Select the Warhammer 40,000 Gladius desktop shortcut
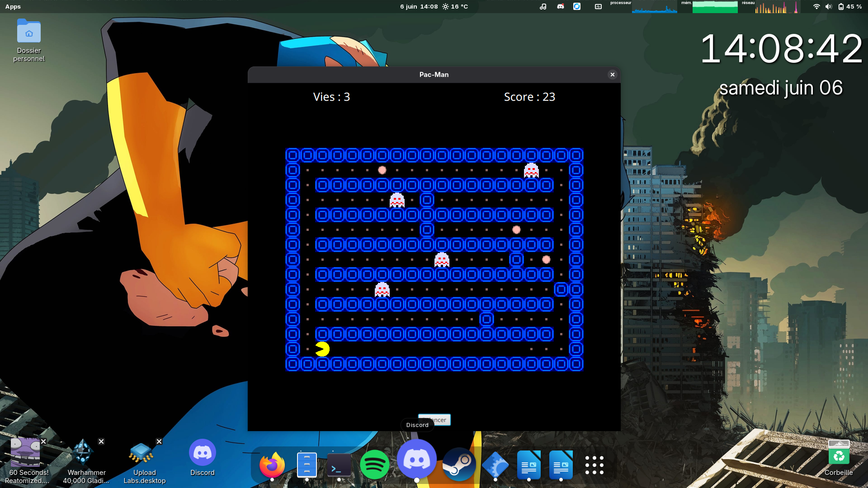The width and height of the screenshot is (868, 488). pos(86,461)
